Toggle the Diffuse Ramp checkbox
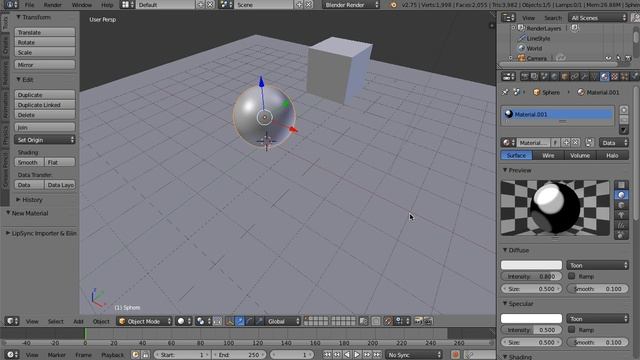The image size is (640, 360). click(572, 276)
